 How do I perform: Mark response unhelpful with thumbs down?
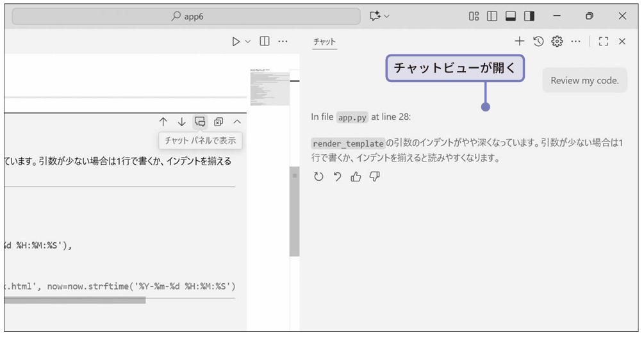click(374, 177)
